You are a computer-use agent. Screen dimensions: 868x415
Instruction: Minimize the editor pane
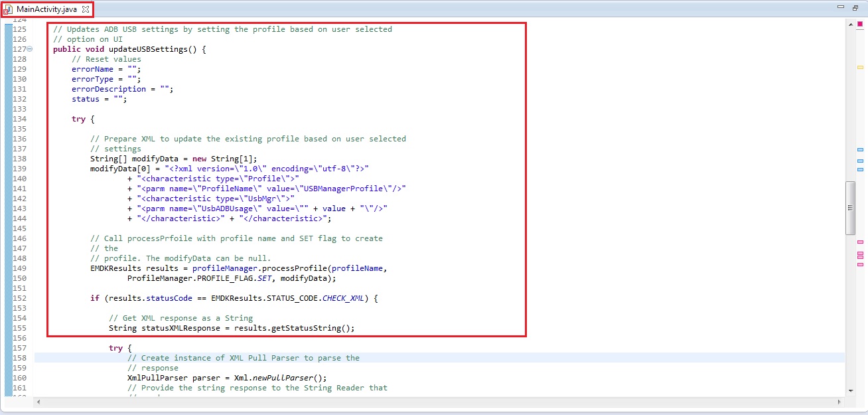tap(841, 7)
